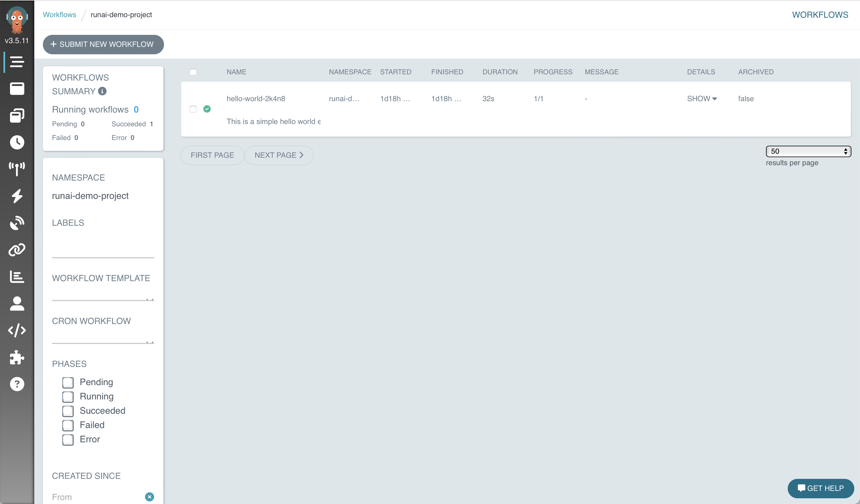860x504 pixels.
Task: Check the Failed phase filter
Action: [67, 425]
